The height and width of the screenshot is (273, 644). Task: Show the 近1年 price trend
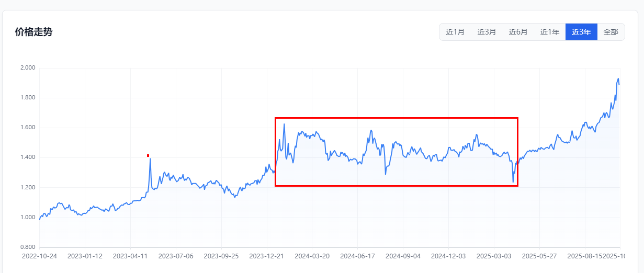550,32
